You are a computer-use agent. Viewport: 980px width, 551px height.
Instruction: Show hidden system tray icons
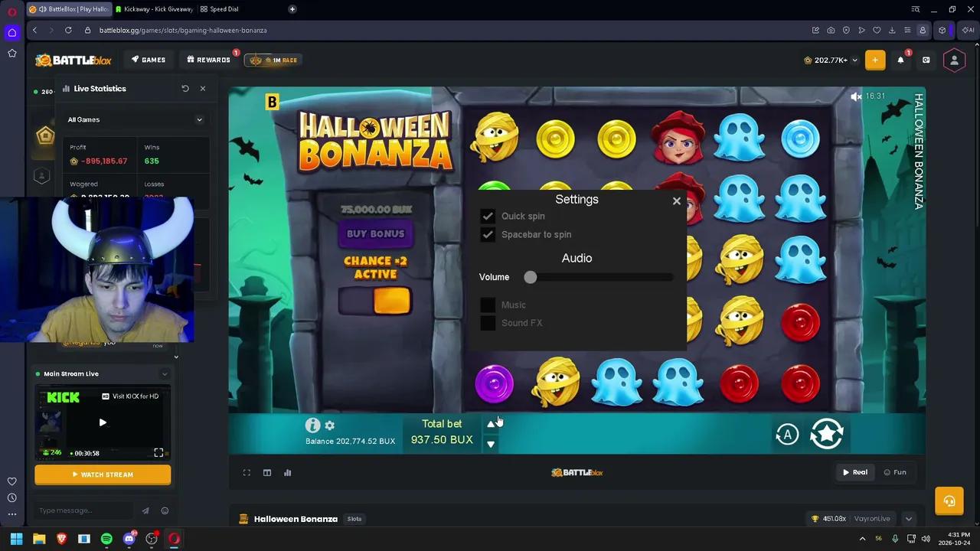(862, 539)
